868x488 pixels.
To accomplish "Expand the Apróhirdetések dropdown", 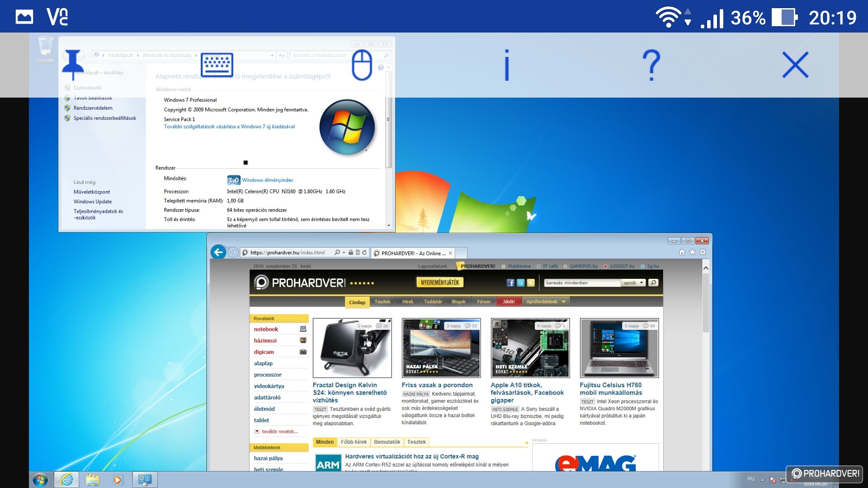I will tap(546, 301).
